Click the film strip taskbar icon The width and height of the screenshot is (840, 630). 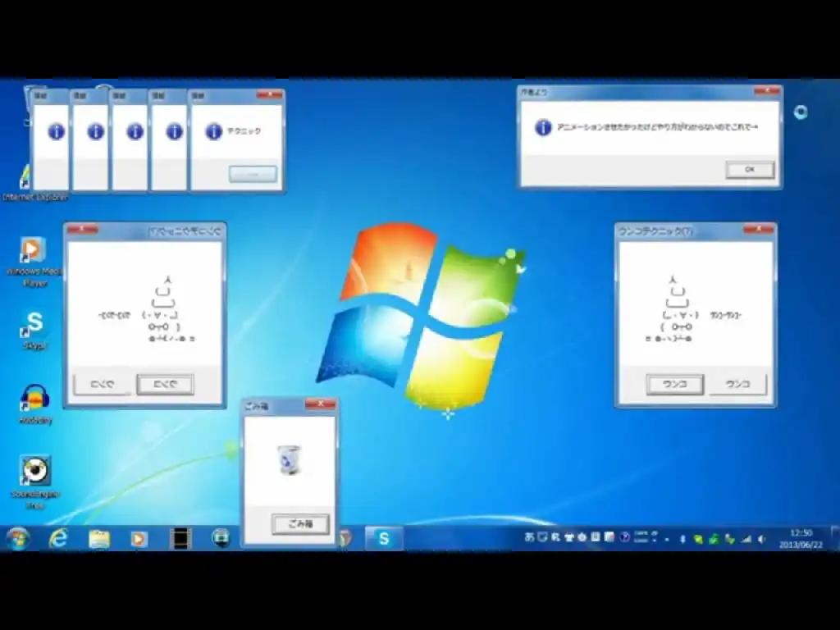coord(180,538)
